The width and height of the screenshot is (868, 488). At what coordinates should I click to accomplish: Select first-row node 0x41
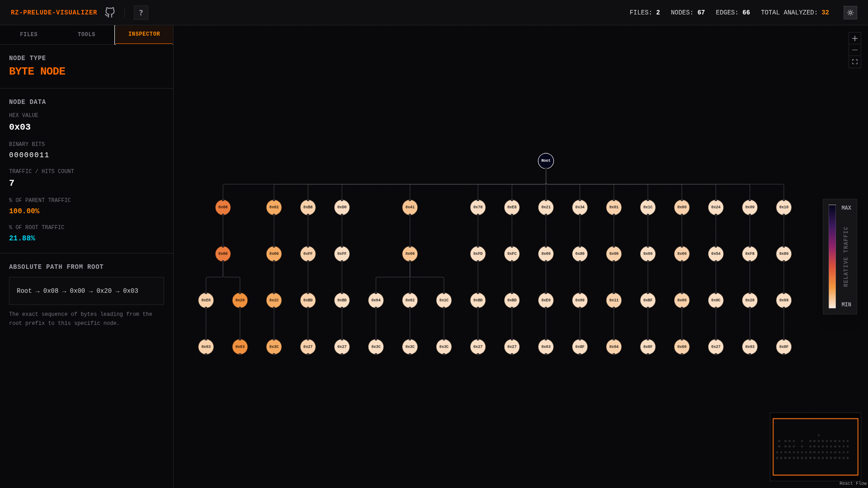(410, 207)
